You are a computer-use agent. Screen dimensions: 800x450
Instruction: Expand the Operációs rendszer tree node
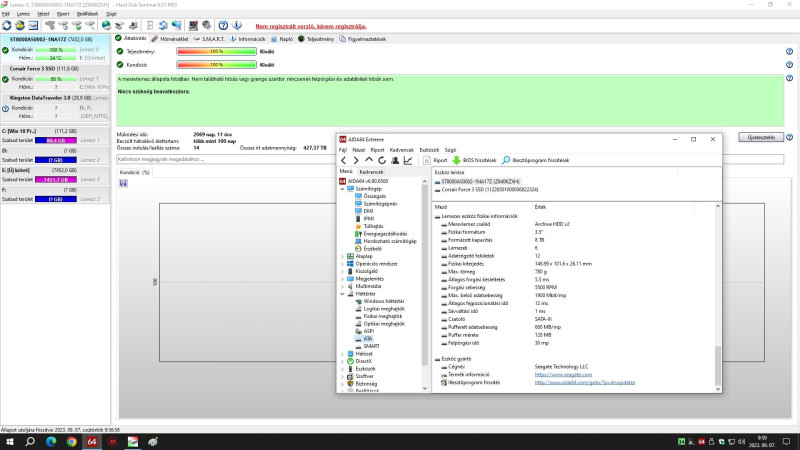342,264
